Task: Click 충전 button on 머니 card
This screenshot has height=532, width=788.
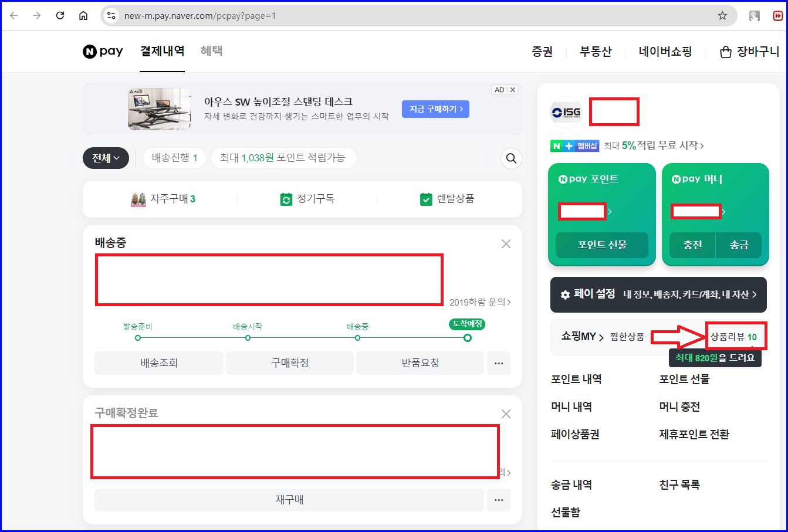Action: (692, 245)
